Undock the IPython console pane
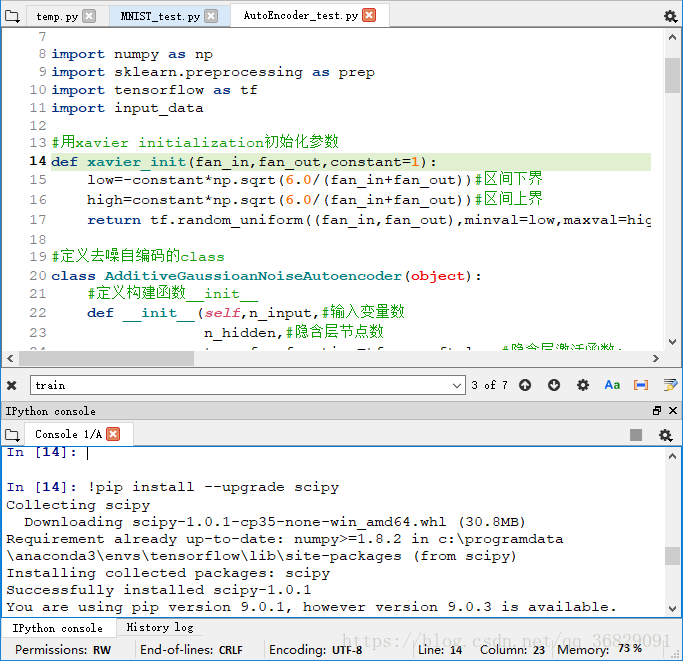Image resolution: width=683 pixels, height=661 pixels. pyautogui.click(x=657, y=411)
